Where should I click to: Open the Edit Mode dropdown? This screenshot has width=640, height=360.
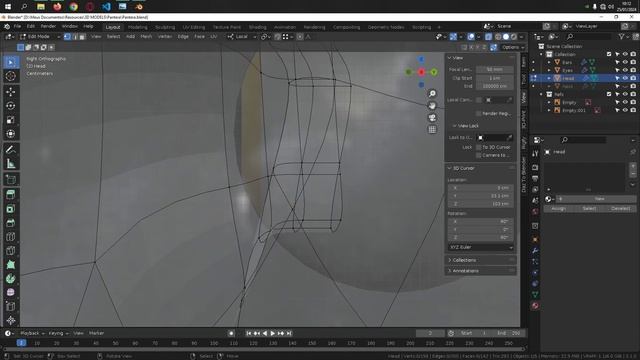point(40,37)
